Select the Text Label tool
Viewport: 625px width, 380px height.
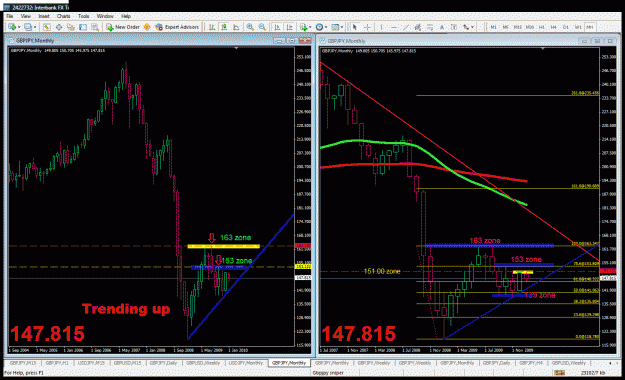[x=454, y=27]
